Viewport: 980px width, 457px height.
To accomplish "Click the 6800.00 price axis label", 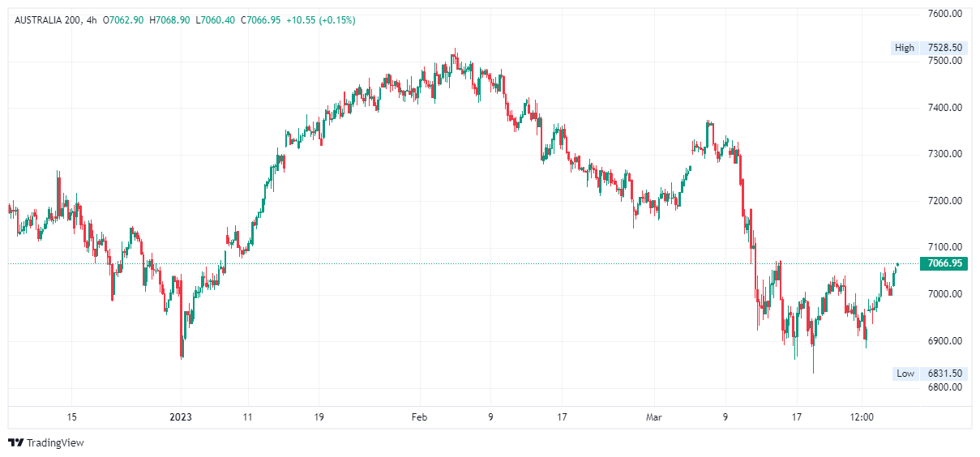I will tap(945, 387).
